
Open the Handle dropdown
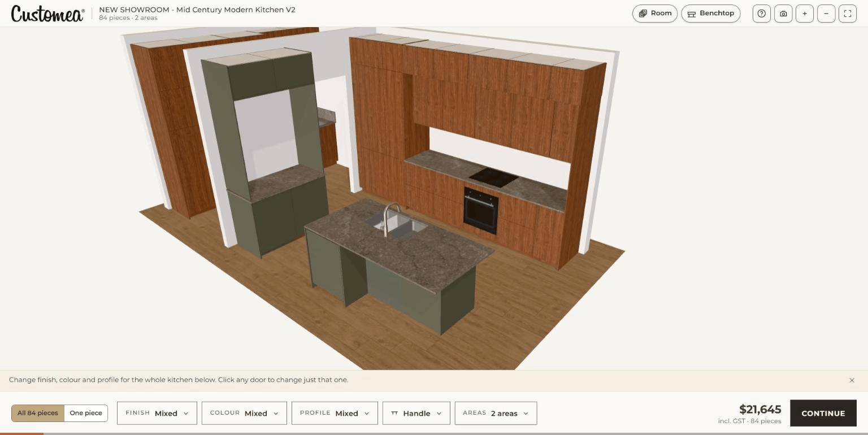tap(416, 413)
